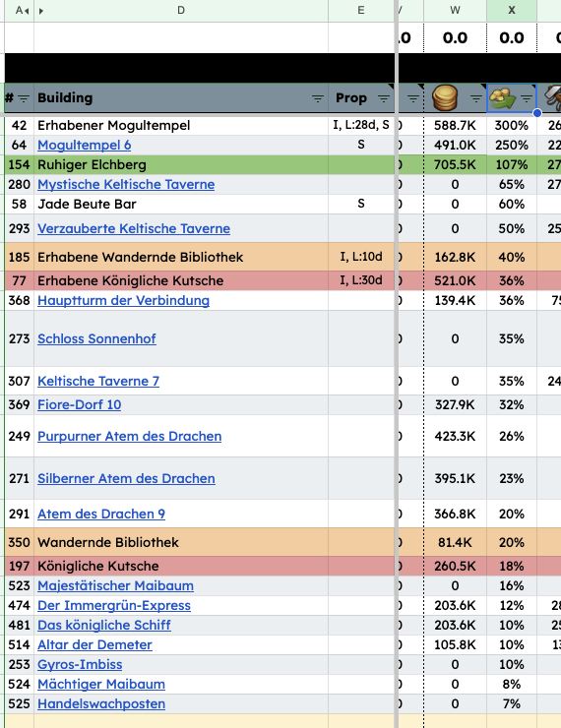Viewport: 561px width, 728px height.
Task: Open Atem des Drachen 9 link
Action: pyautogui.click(x=101, y=514)
